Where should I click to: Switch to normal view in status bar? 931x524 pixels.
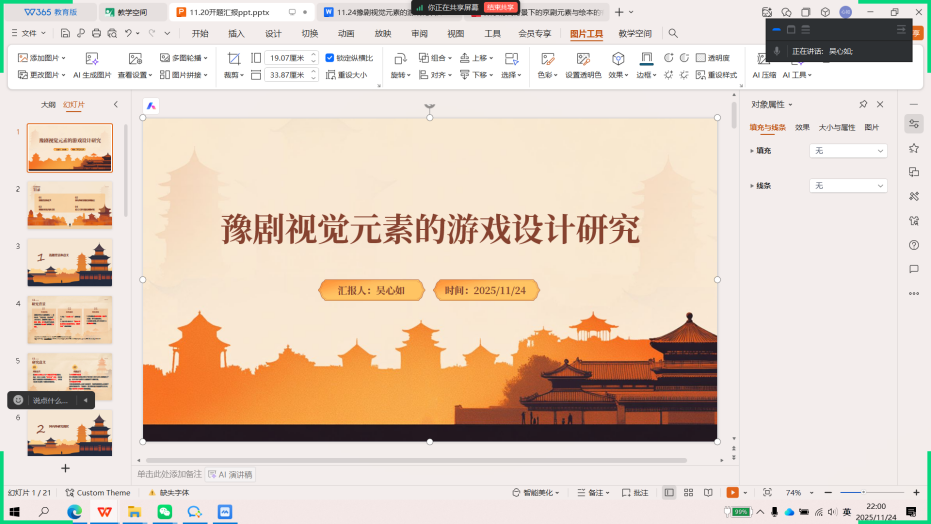668,493
